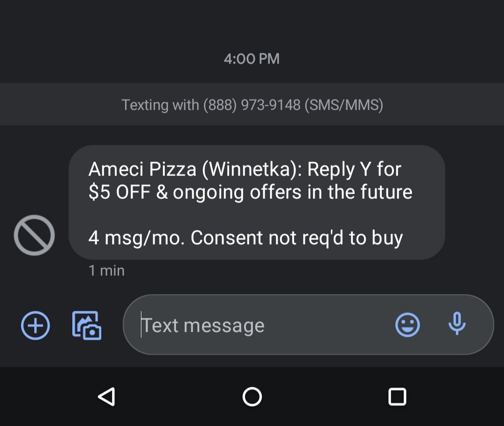
Task: Tap the "1 min" message timestamp
Action: 106,271
